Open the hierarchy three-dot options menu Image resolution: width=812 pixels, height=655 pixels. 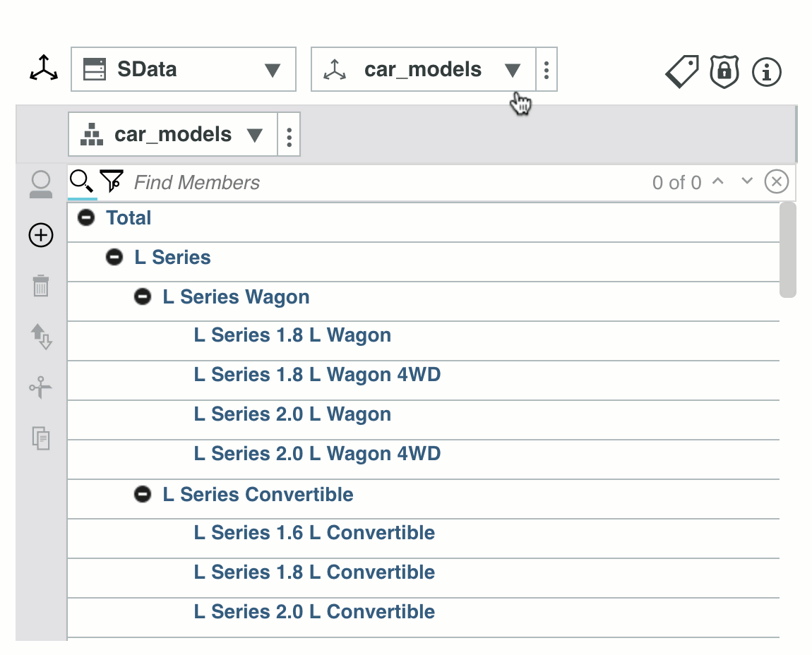coord(289,135)
